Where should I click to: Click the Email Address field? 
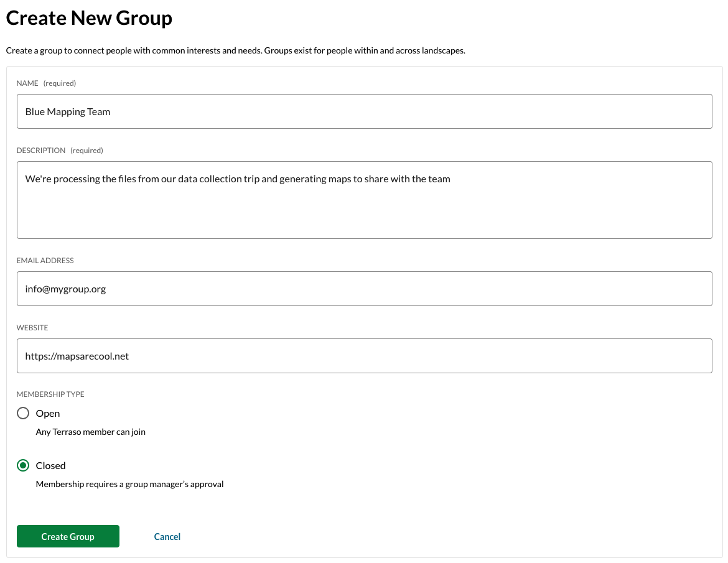[364, 289]
